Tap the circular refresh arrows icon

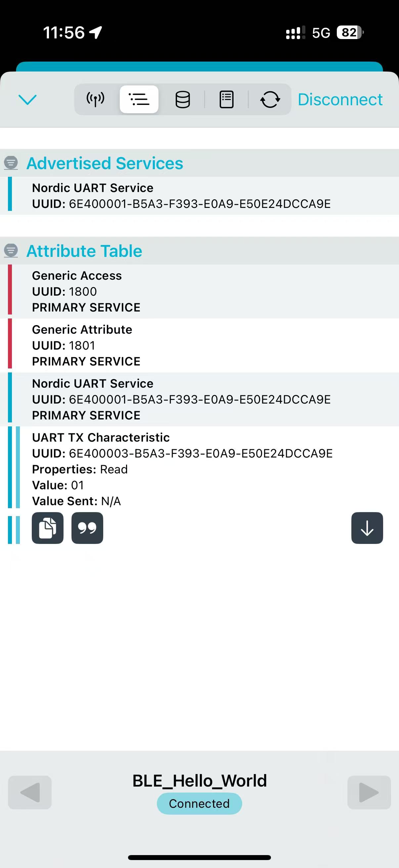pyautogui.click(x=270, y=99)
